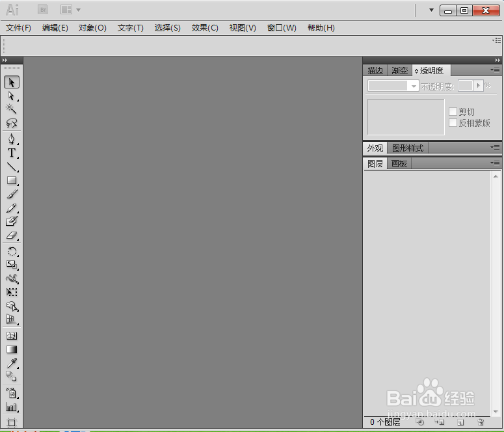The height and width of the screenshot is (432, 504).
Task: Select the Column Graph tool
Action: point(12,407)
